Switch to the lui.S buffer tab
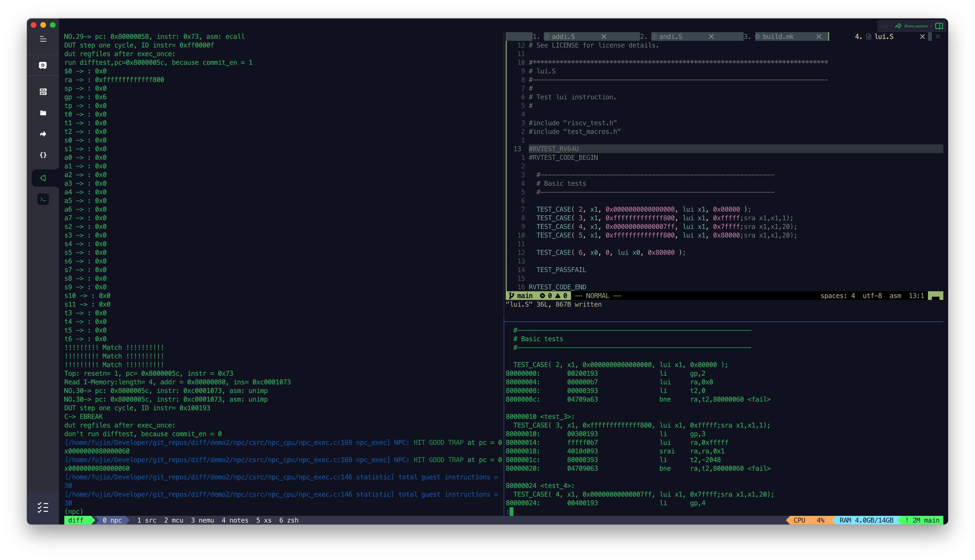The height and width of the screenshot is (560, 975). coord(884,36)
